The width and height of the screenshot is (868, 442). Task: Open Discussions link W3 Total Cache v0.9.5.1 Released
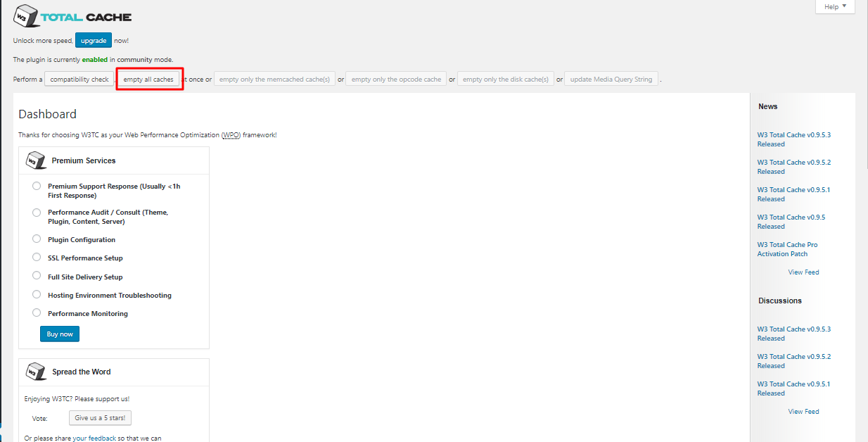coord(793,389)
